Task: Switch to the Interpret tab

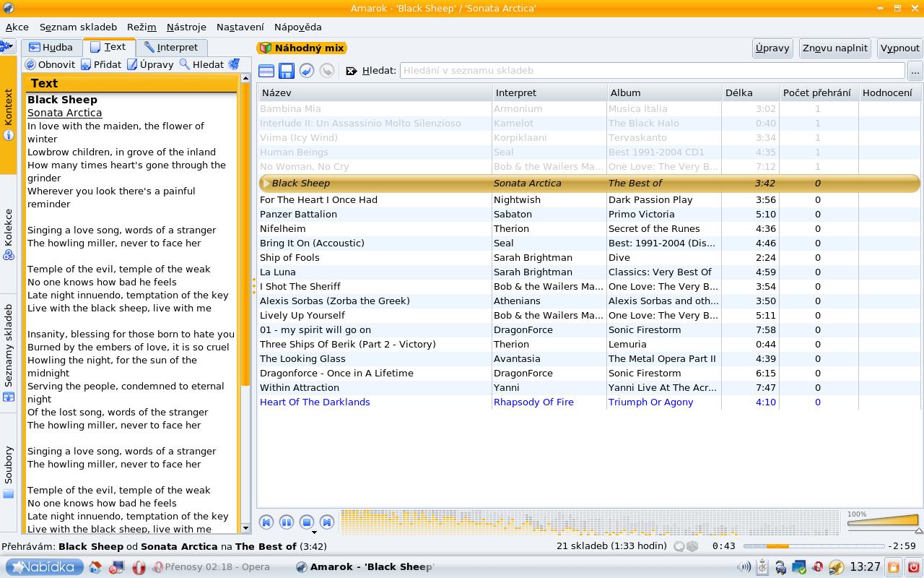Action: (x=170, y=47)
